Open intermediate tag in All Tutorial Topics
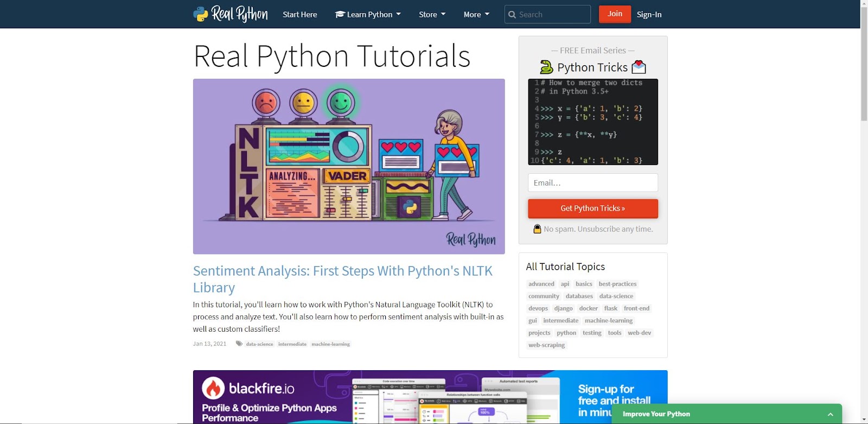Screen dimensions: 868x424 tap(560, 321)
